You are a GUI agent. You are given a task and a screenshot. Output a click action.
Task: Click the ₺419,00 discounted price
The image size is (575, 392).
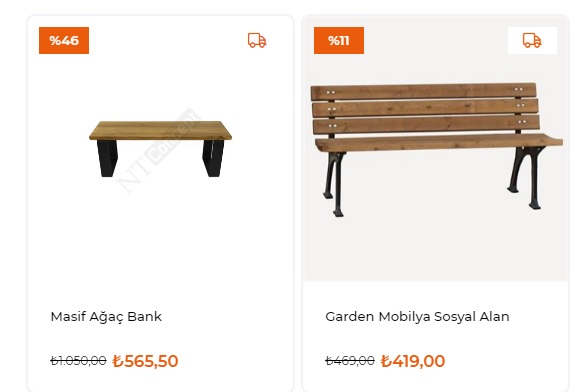tap(413, 361)
